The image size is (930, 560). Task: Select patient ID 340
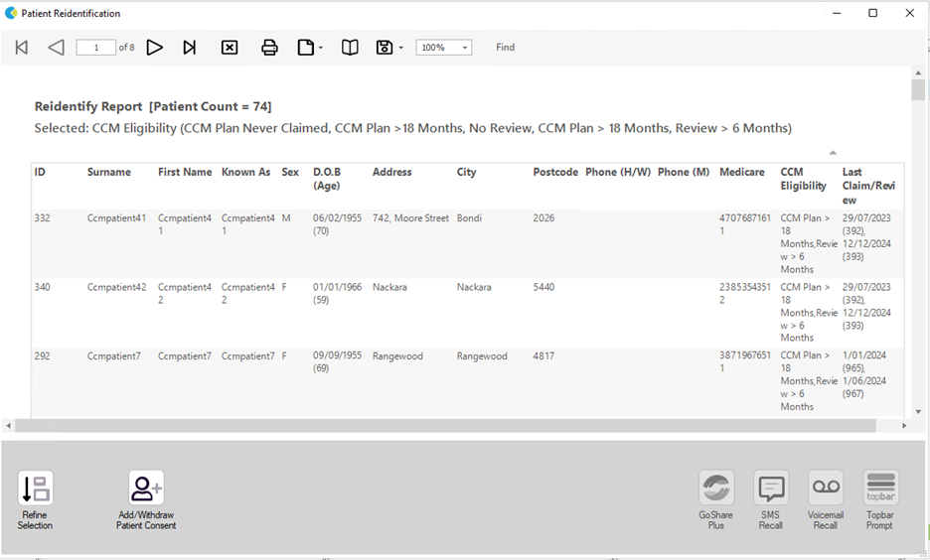pyautogui.click(x=42, y=287)
